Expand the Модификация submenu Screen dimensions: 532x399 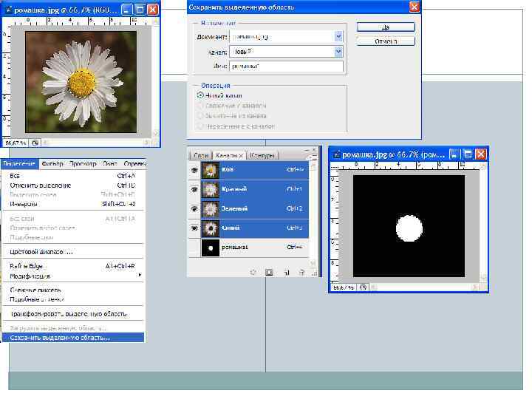click(x=73, y=276)
